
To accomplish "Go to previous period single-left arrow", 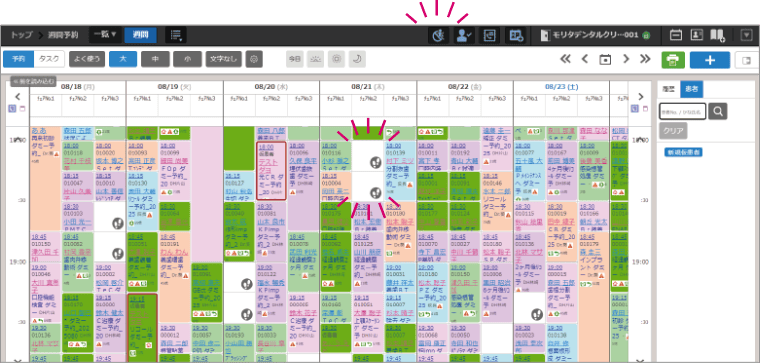I will coord(585,59).
